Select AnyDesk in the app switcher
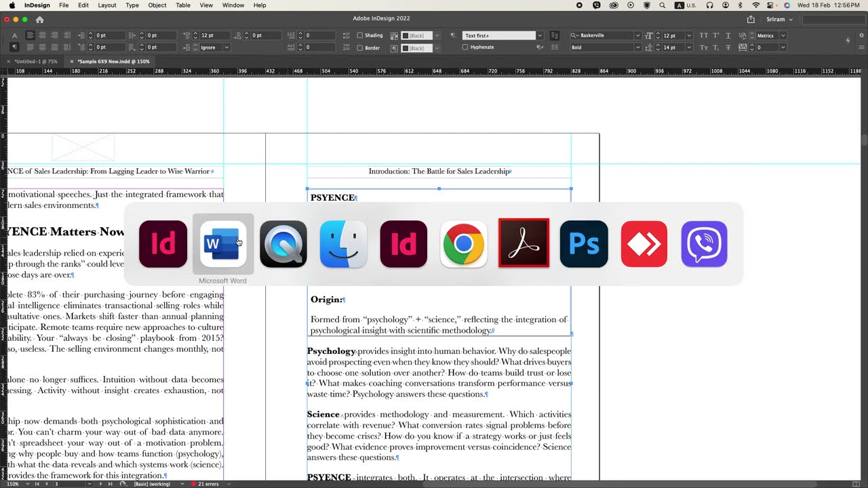This screenshot has height=488, width=868. [x=644, y=243]
